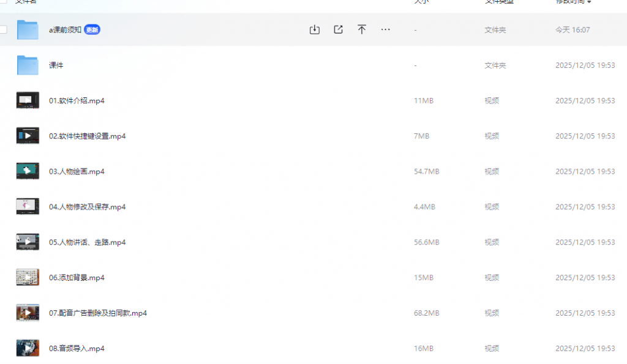Download the a课前须知 folder
Image resolution: width=627 pixels, height=364 pixels.
(x=315, y=29)
